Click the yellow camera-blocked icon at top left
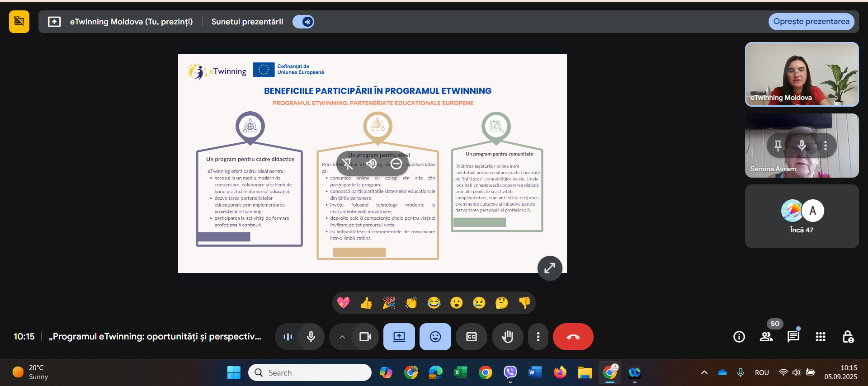868x386 pixels. [19, 22]
